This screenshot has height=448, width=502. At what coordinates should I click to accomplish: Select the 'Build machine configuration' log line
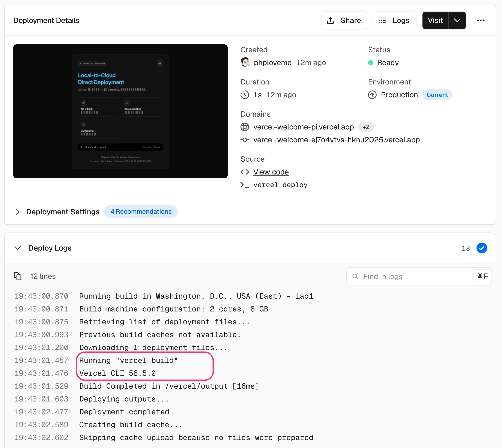(x=174, y=309)
